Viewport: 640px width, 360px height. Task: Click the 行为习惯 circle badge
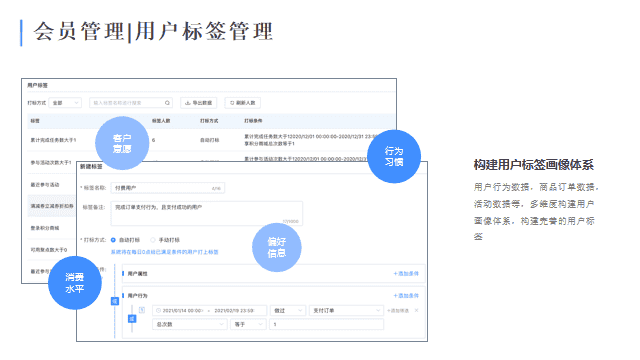(394, 156)
